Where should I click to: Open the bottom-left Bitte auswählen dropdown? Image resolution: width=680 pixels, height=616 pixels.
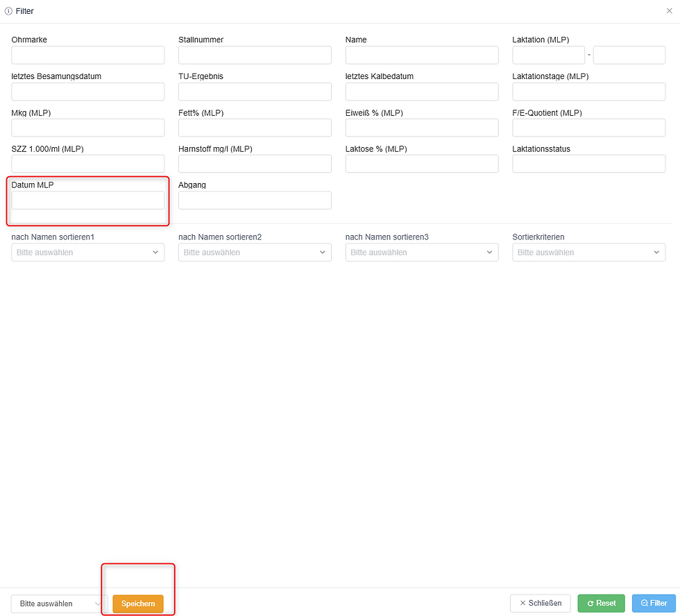[x=59, y=604]
